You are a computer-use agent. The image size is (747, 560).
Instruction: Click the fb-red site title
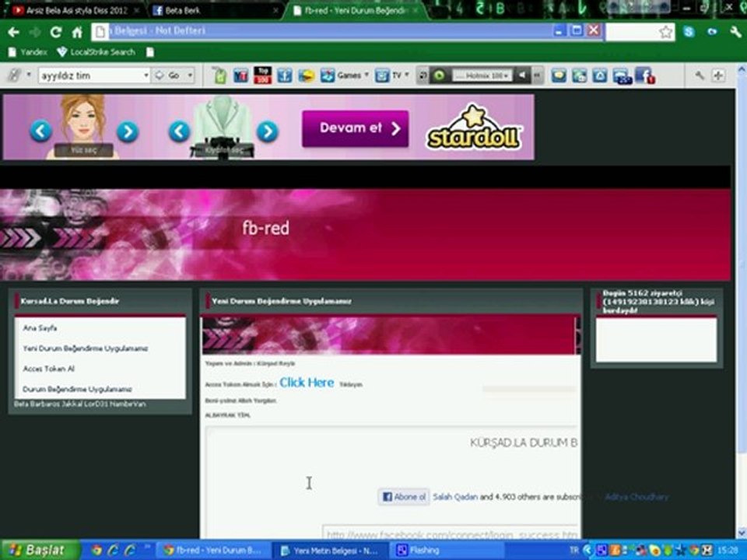[x=265, y=228]
